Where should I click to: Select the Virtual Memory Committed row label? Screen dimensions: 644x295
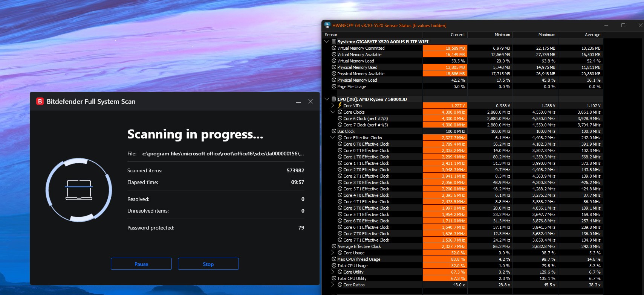[x=361, y=48]
